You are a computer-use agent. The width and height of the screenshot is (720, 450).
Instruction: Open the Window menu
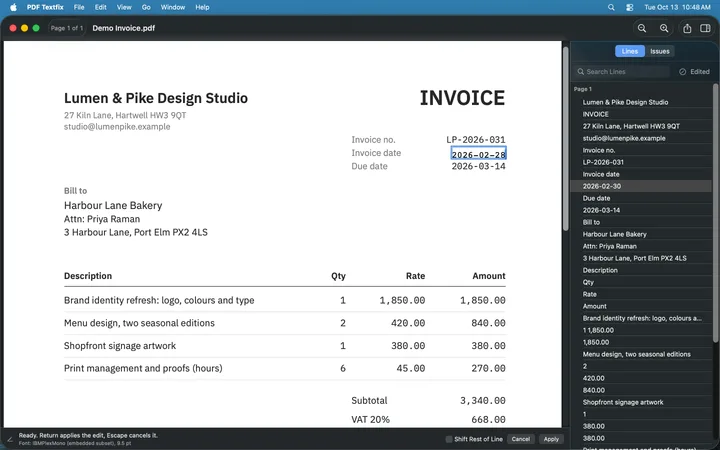173,7
